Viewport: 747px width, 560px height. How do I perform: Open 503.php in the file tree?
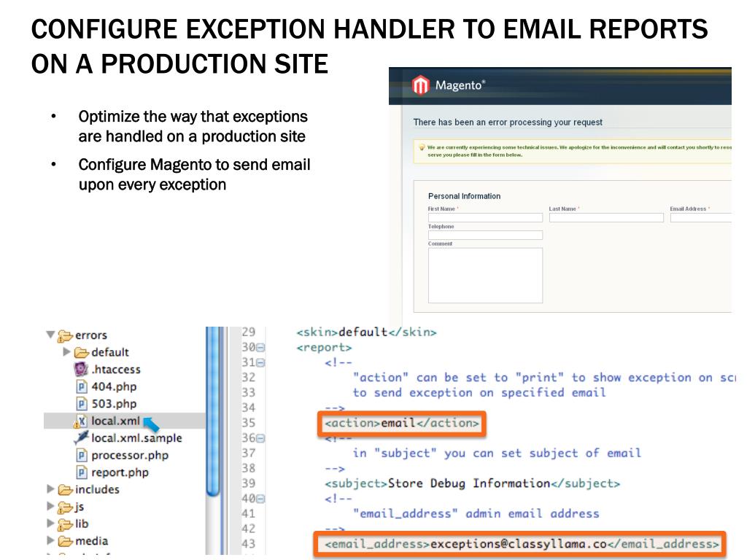[114, 403]
